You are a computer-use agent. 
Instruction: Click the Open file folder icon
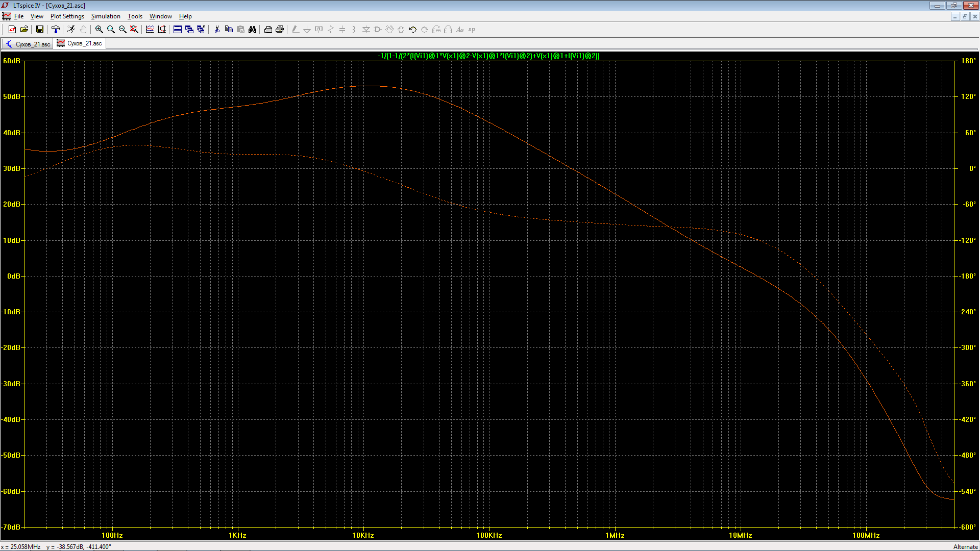pyautogui.click(x=24, y=30)
